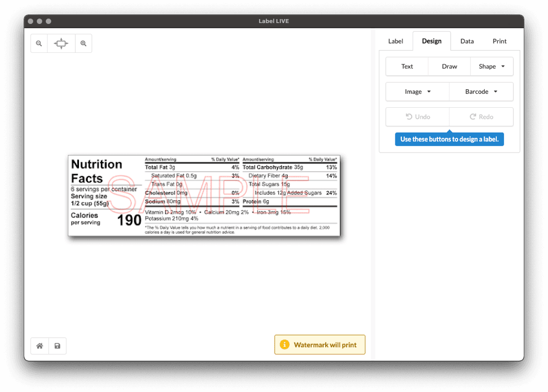Select the zoom out tool

coord(39,43)
